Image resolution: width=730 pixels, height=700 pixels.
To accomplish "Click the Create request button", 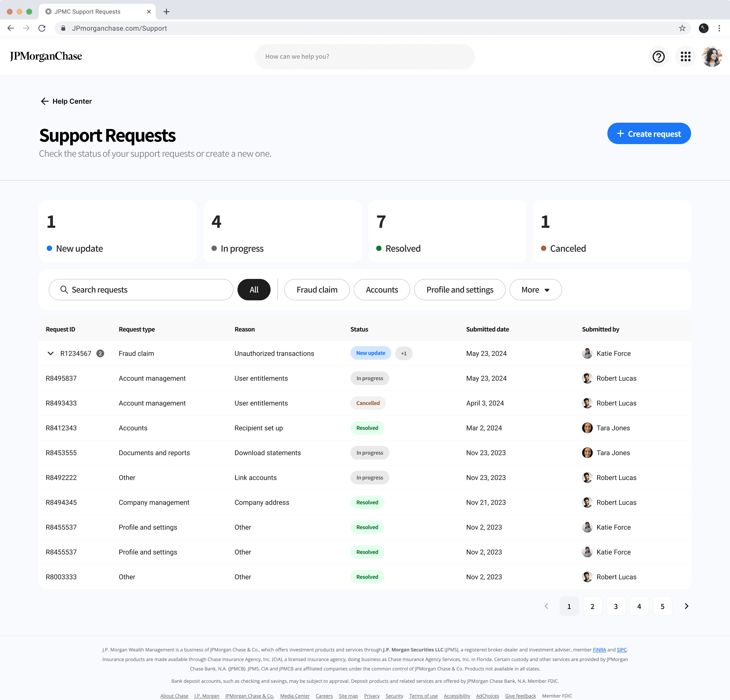I will point(648,134).
